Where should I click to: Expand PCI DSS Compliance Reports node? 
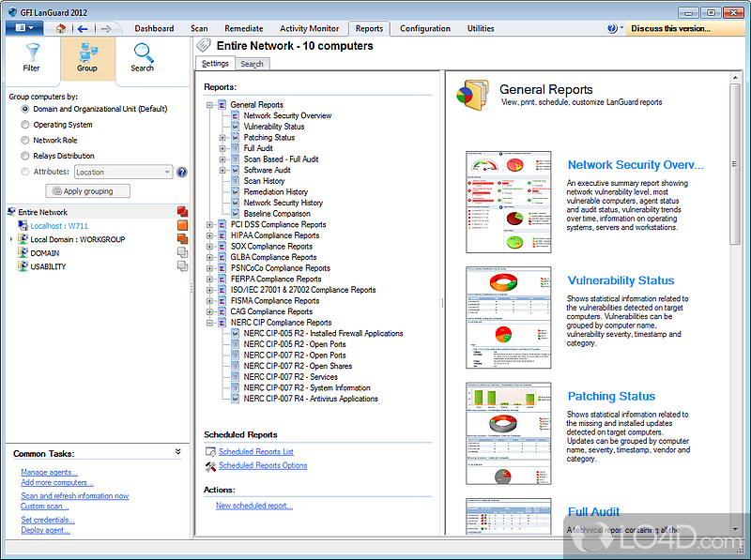(209, 225)
